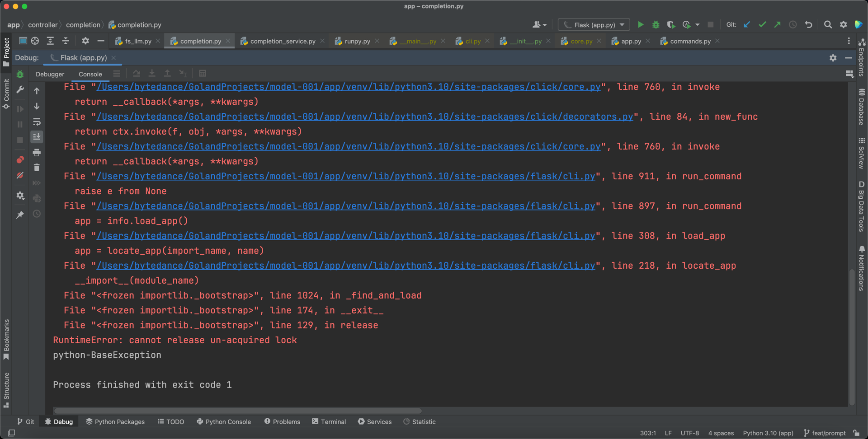Toggle the Project tool window stripe
This screenshot has width=868, height=439.
pos(6,52)
